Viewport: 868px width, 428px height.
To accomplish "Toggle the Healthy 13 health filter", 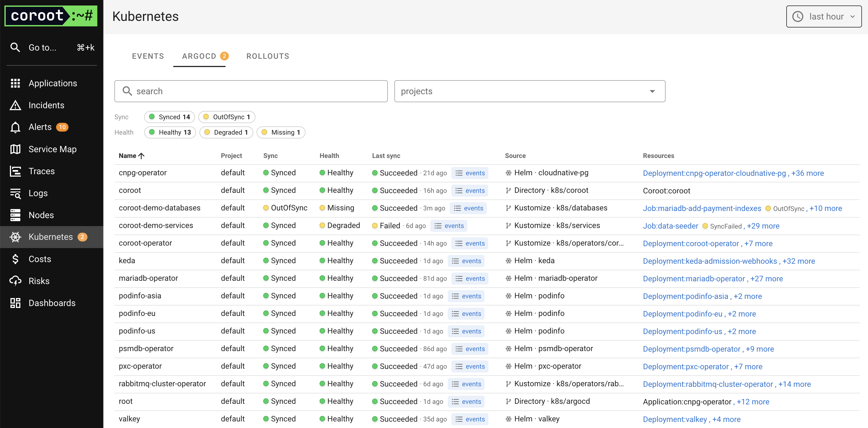I will pyautogui.click(x=170, y=132).
